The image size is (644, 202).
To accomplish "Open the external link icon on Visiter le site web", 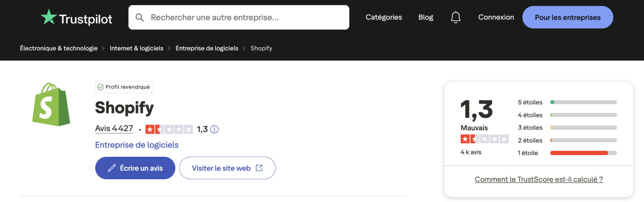I will 258,168.
